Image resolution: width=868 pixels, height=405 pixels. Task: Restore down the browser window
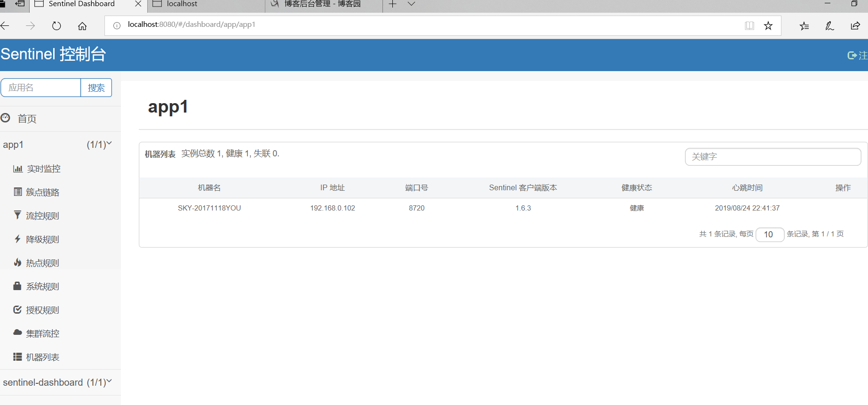[x=854, y=3]
